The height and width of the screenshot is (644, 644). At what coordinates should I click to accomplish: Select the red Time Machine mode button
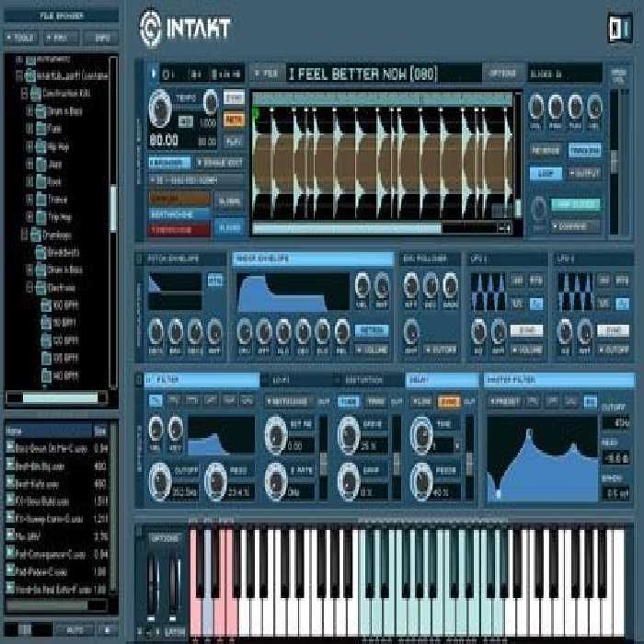[x=179, y=230]
